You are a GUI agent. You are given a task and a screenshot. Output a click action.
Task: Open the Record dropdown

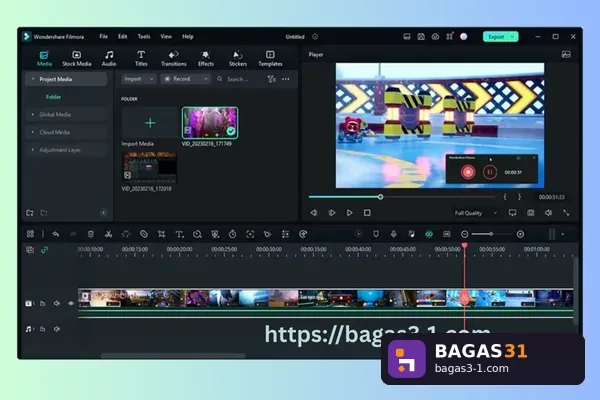pyautogui.click(x=186, y=79)
